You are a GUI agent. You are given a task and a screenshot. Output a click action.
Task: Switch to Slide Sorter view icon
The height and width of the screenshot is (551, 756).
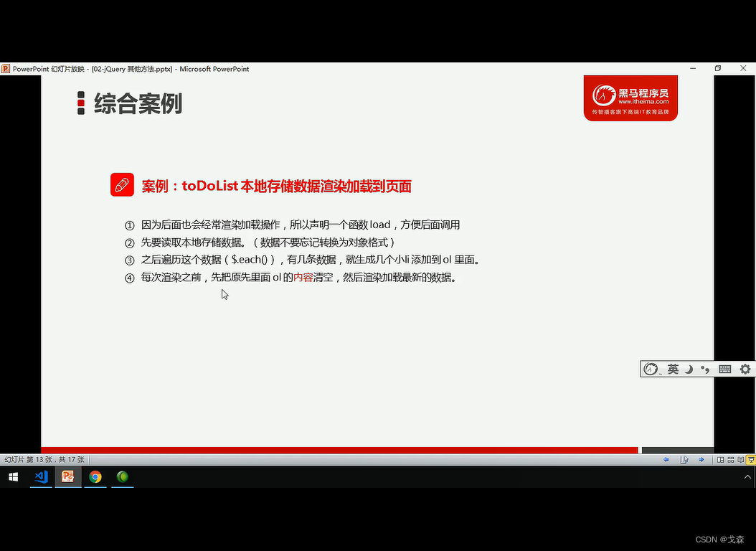tap(731, 459)
